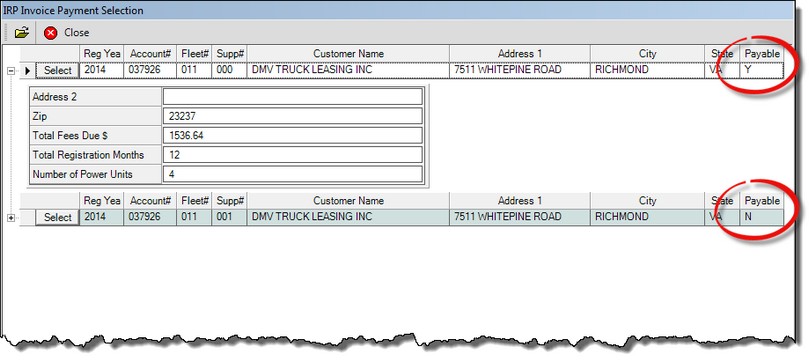The image size is (809, 362).
Task: Click the Customer Name header in the upper grid
Action: point(348,54)
